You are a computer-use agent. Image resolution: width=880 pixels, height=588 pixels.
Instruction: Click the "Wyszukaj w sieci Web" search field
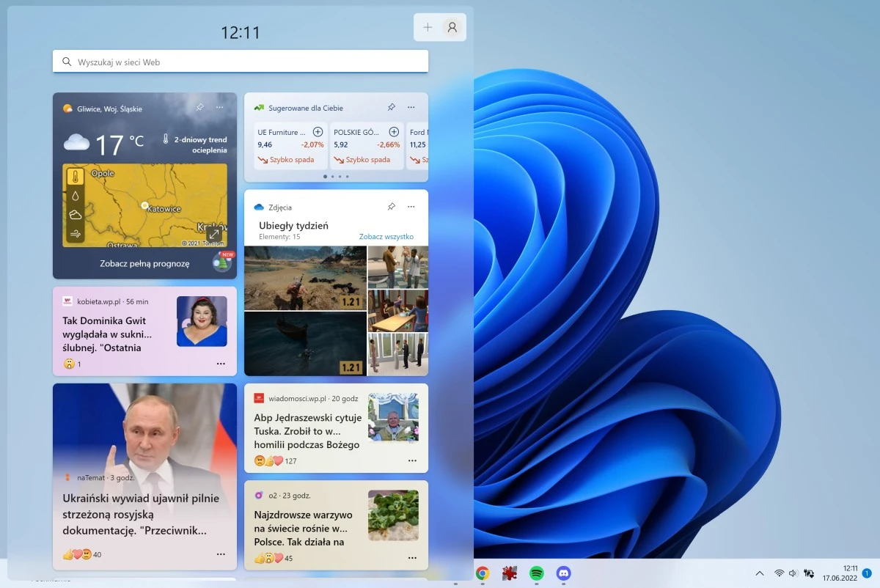coord(240,61)
